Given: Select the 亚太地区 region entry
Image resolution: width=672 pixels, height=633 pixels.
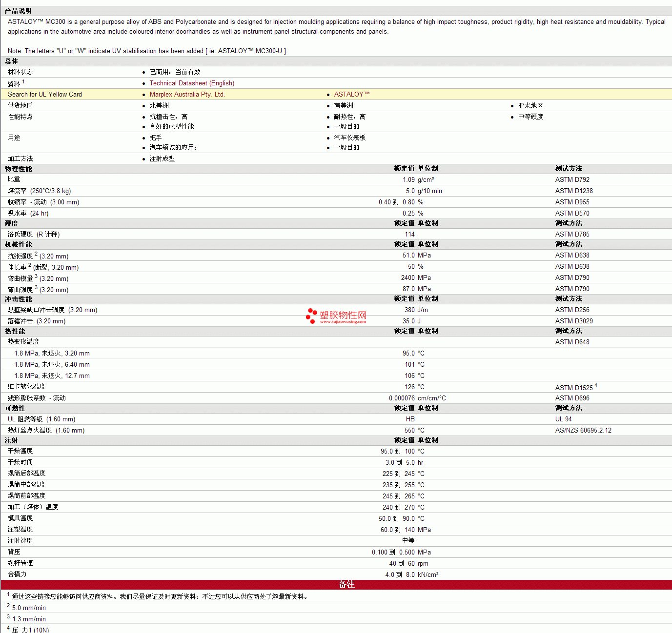Looking at the screenshot, I should (530, 106).
